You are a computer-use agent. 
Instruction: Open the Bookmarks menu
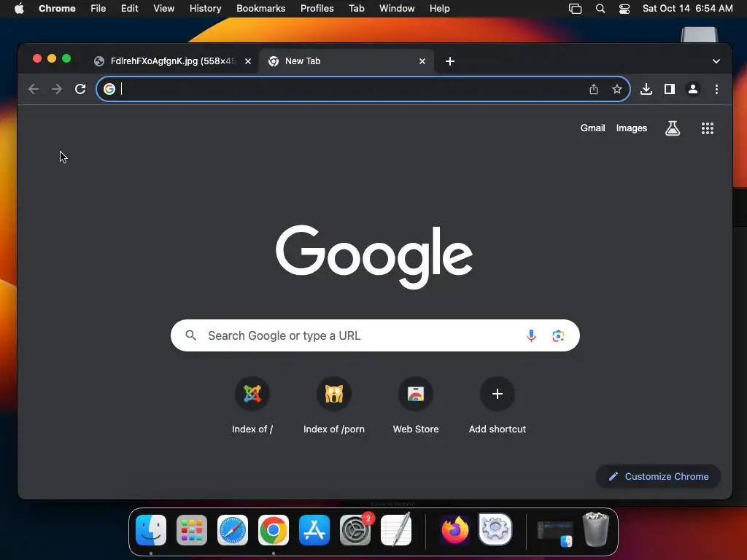(x=261, y=9)
